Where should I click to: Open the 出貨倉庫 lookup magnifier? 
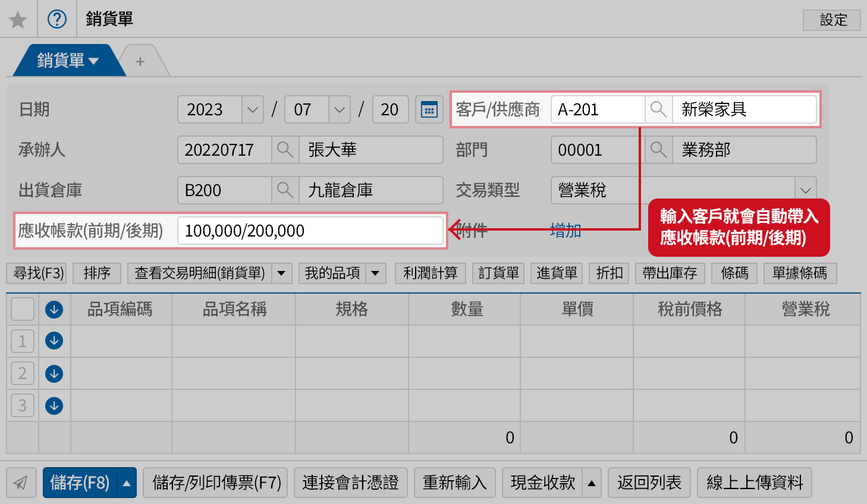point(285,190)
